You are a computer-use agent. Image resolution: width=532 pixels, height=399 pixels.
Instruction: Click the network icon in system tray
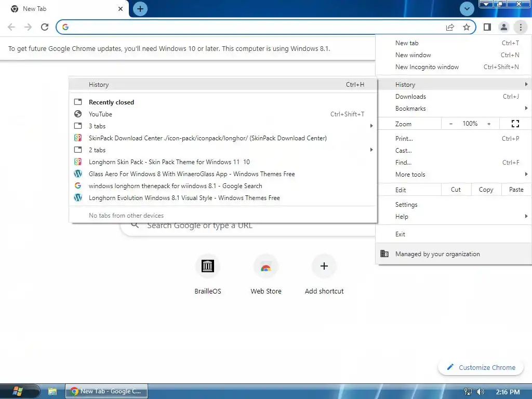point(468,392)
